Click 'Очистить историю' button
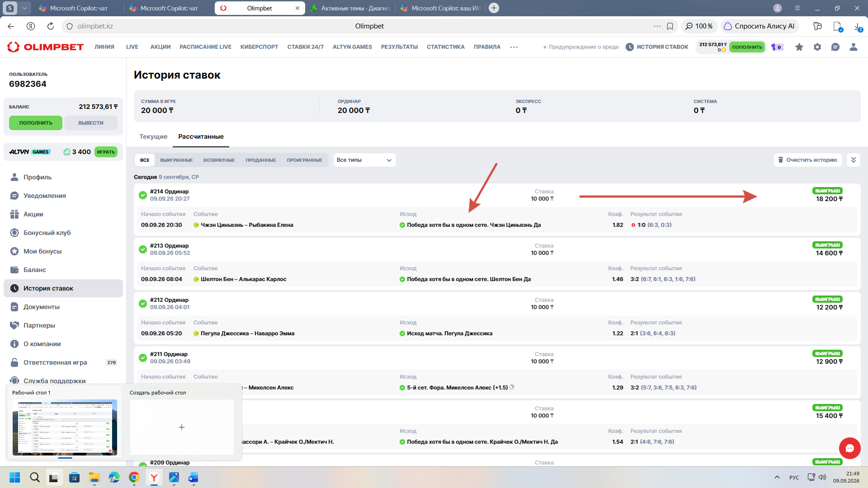Image resolution: width=868 pixels, height=488 pixels. (x=808, y=160)
